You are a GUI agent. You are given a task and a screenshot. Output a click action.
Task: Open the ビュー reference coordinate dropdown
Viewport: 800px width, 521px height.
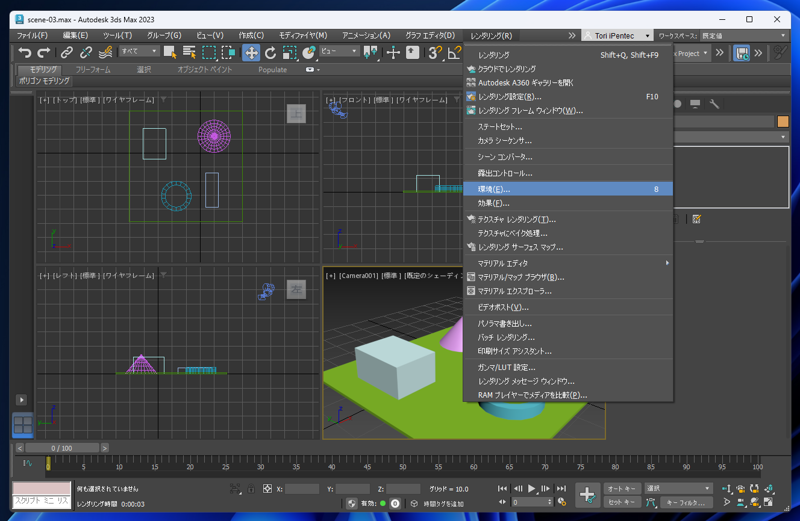coord(339,51)
